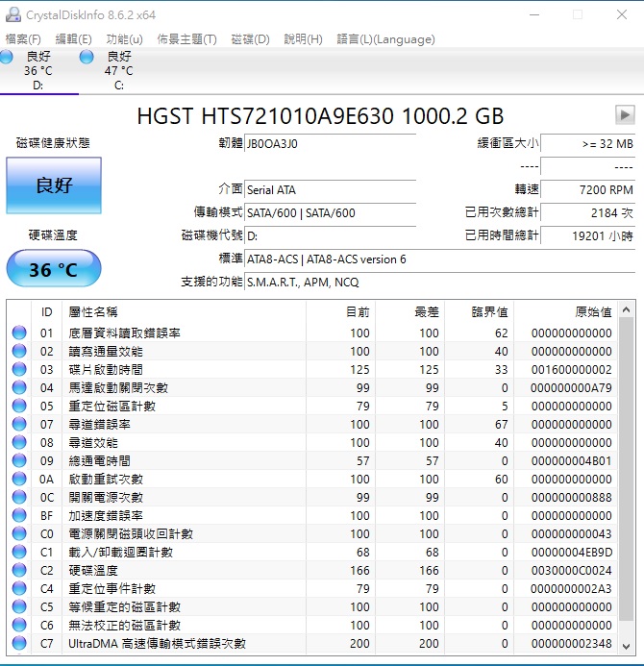Click the standard field ATA8-ACS version 6
This screenshot has height=666, width=644.
point(440,259)
